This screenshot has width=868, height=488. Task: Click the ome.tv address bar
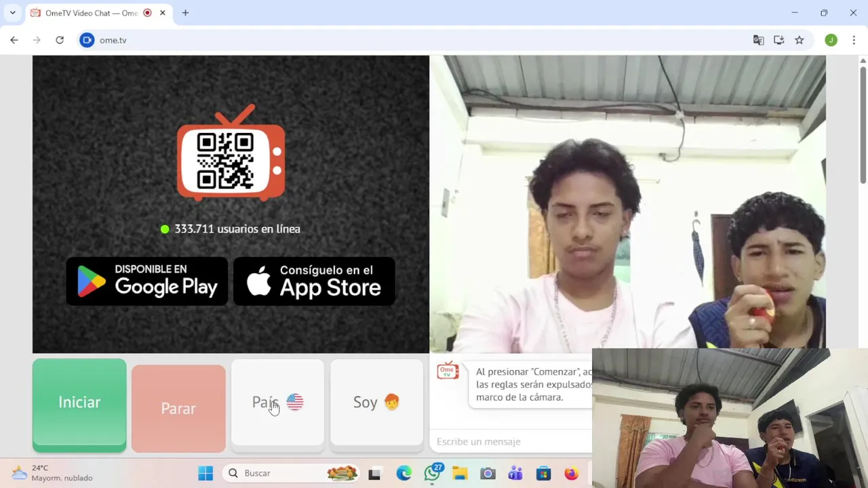[x=414, y=40]
